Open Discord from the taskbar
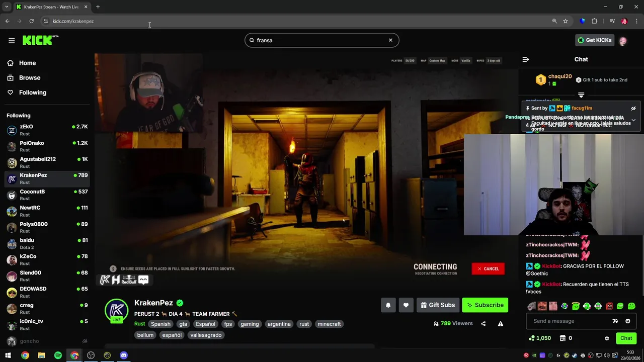Viewport: 644px width, 362px height. coord(124,355)
